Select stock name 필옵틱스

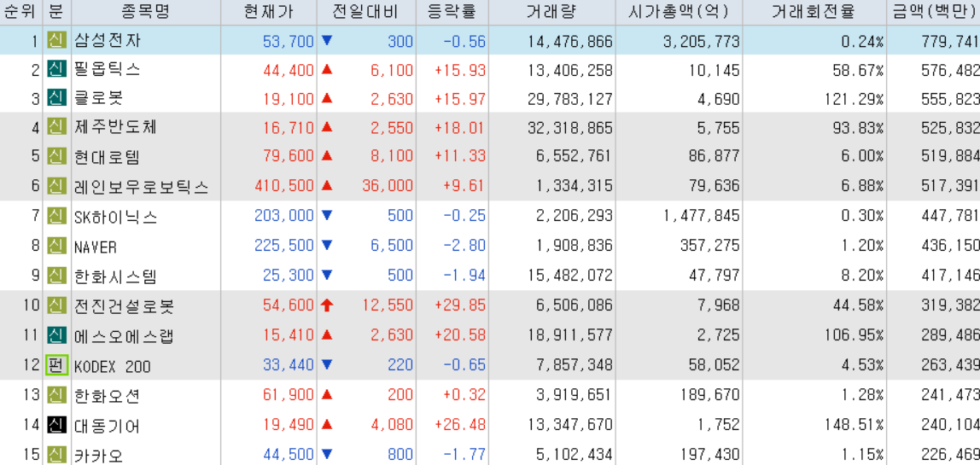click(108, 70)
